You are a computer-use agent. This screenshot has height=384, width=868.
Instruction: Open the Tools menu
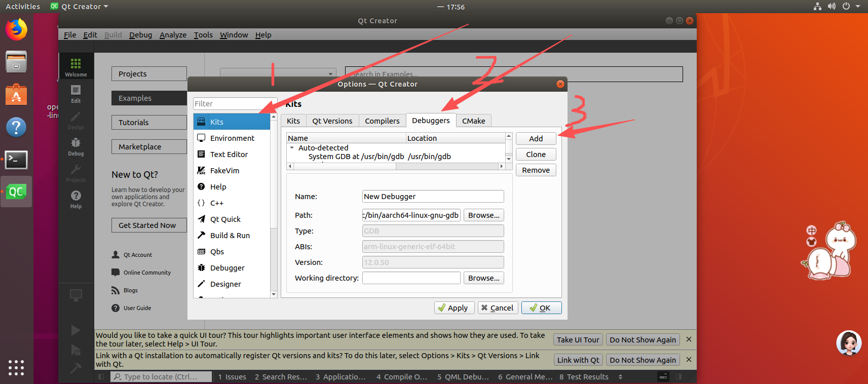point(203,35)
